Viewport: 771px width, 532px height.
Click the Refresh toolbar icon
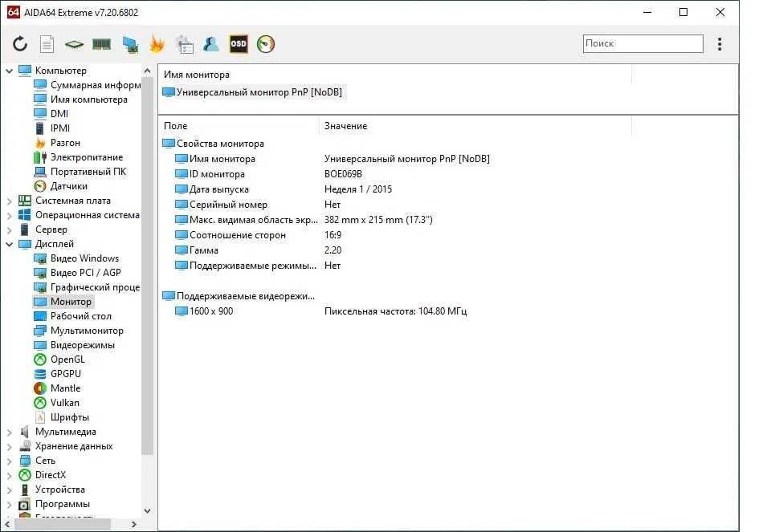coord(19,43)
